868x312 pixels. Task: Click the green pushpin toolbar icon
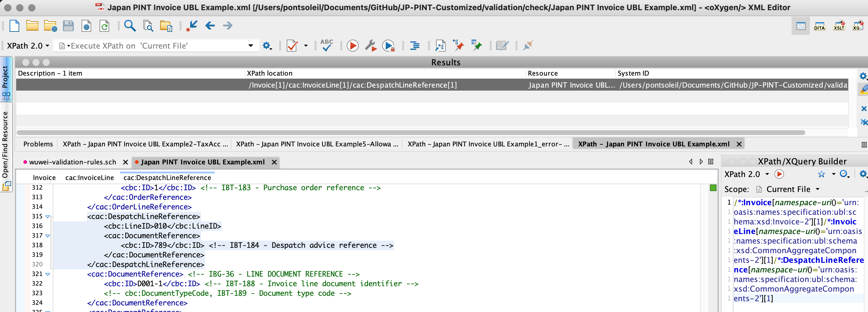[477, 46]
